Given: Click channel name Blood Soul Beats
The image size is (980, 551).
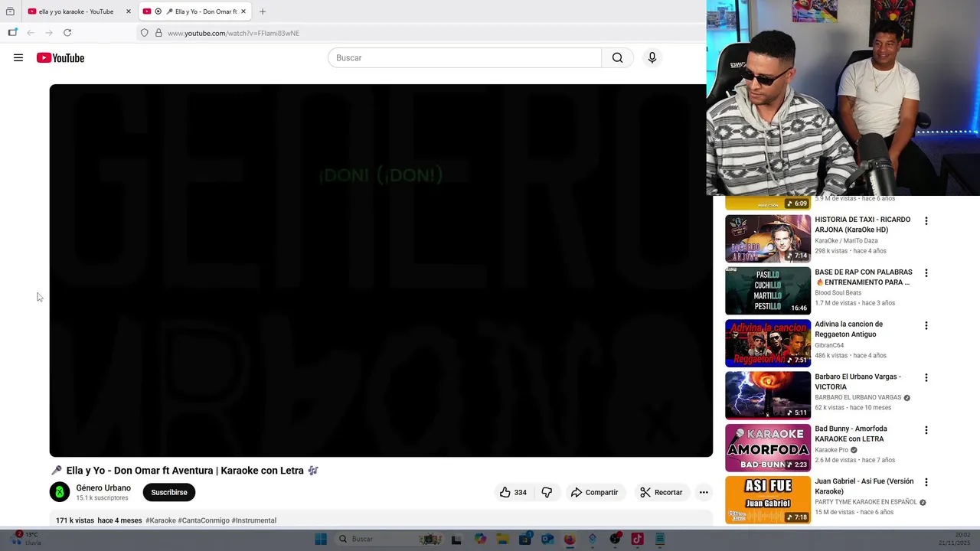Looking at the screenshot, I should 838,293.
